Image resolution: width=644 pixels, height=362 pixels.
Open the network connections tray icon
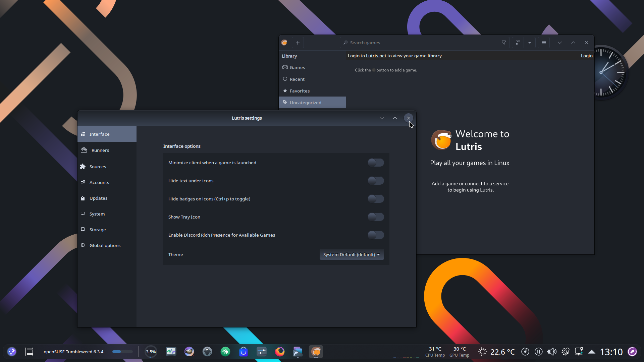tap(579, 352)
